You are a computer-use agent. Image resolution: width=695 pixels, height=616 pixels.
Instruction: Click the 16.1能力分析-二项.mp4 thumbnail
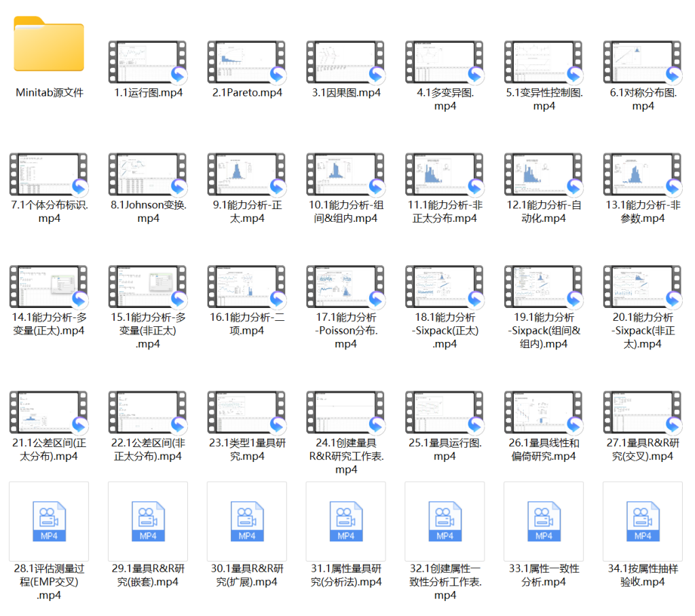click(x=247, y=288)
